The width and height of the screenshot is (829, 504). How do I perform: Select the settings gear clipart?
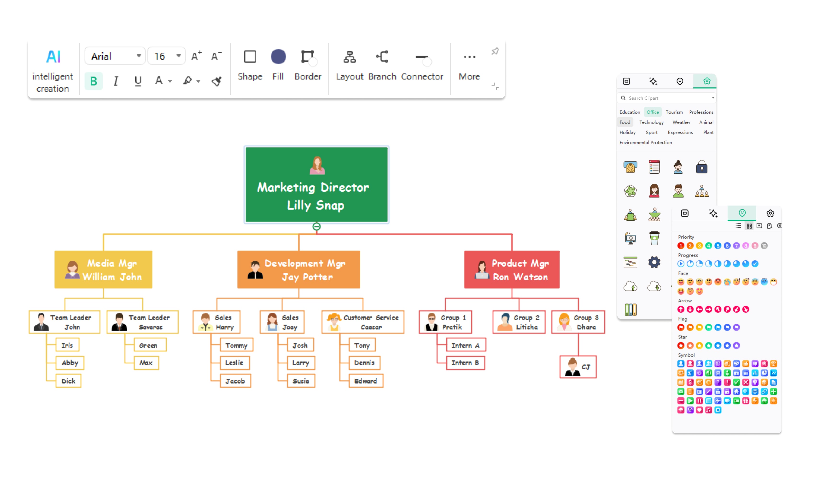point(654,262)
